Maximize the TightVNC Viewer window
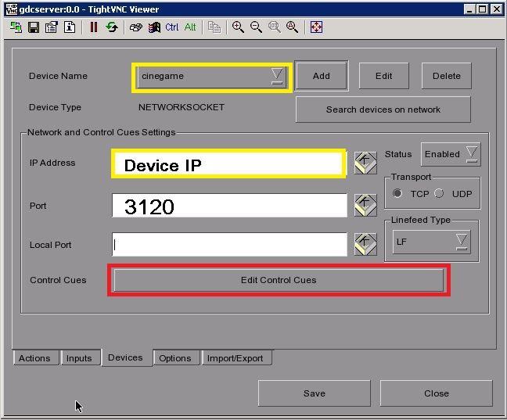Screen dimensions: 507x420 [482, 9]
